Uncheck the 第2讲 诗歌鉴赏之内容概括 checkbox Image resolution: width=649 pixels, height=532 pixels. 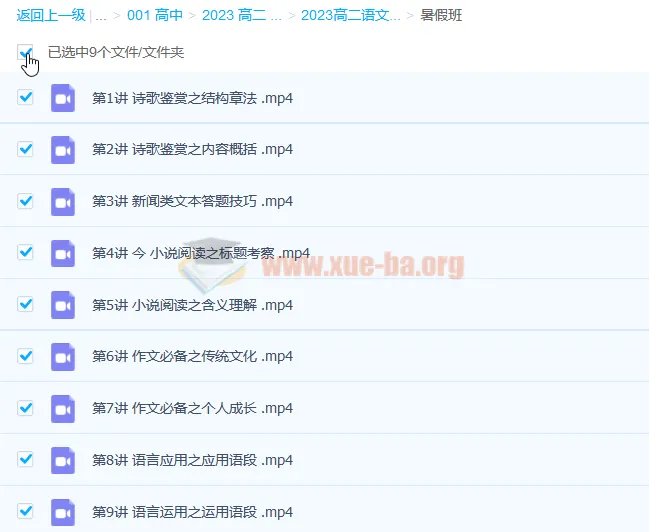click(x=25, y=149)
